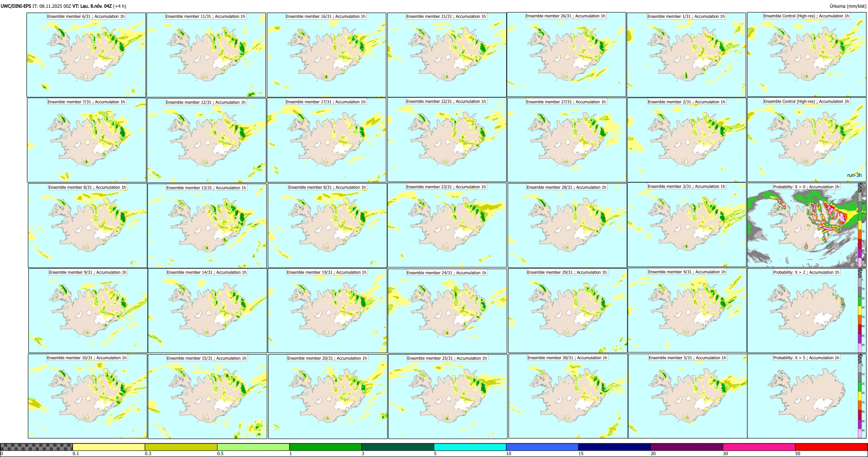Click the 'run-3h' label on control panel
Image resolution: width=868 pixels, height=457 pixels.
tap(854, 175)
